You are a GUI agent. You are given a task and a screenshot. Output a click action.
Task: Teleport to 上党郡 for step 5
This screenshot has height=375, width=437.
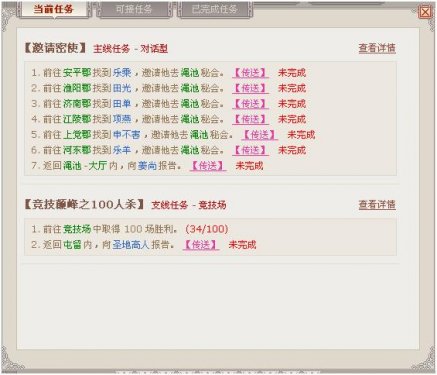pos(260,135)
